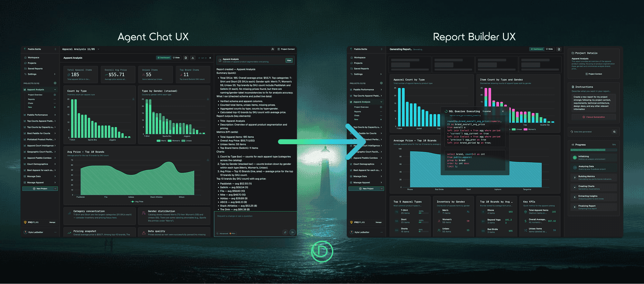
Task: Expand Manage Data in the Report Builder sidebar
Action: [x=381, y=176]
